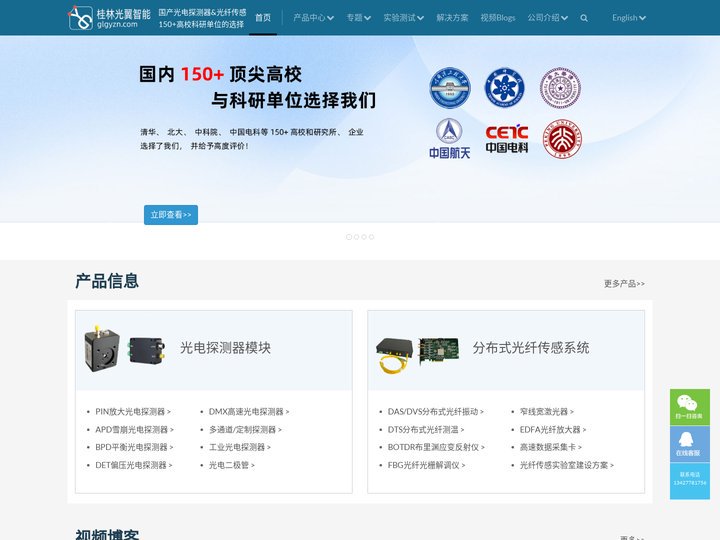Click the banner headline 与科研单位选择我们
Viewport: 720px width, 540px height.
293,100
